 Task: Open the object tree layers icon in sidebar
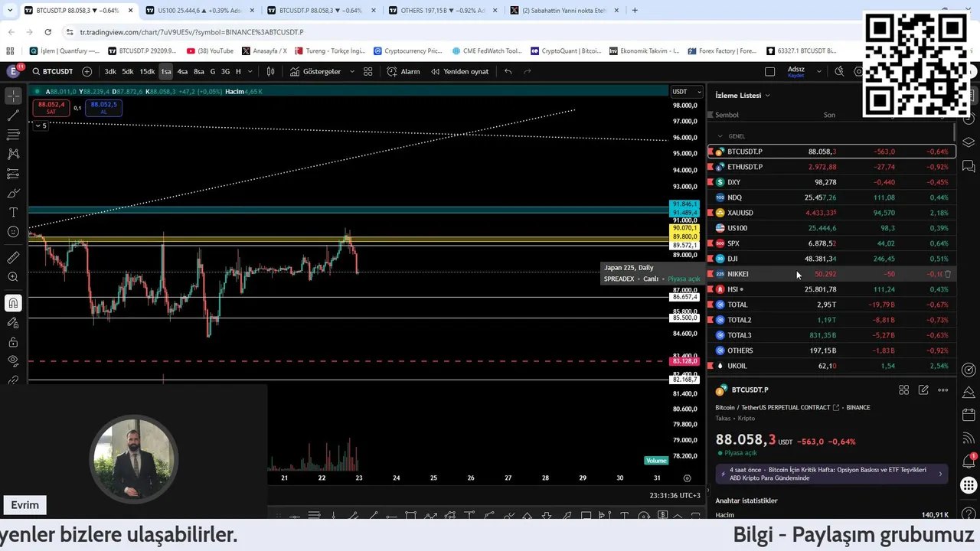tap(969, 142)
